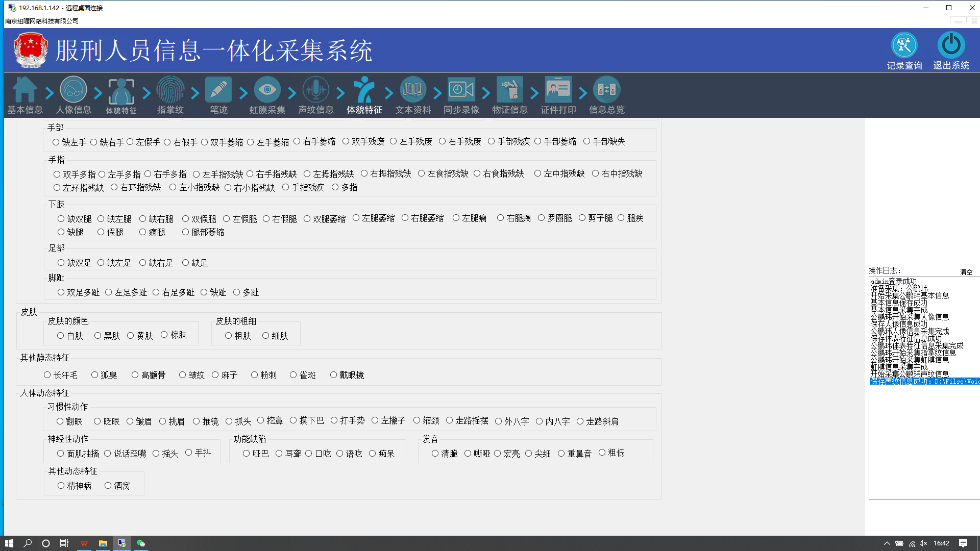Select the 虹膜采集 eye icon

pyautogui.click(x=267, y=90)
